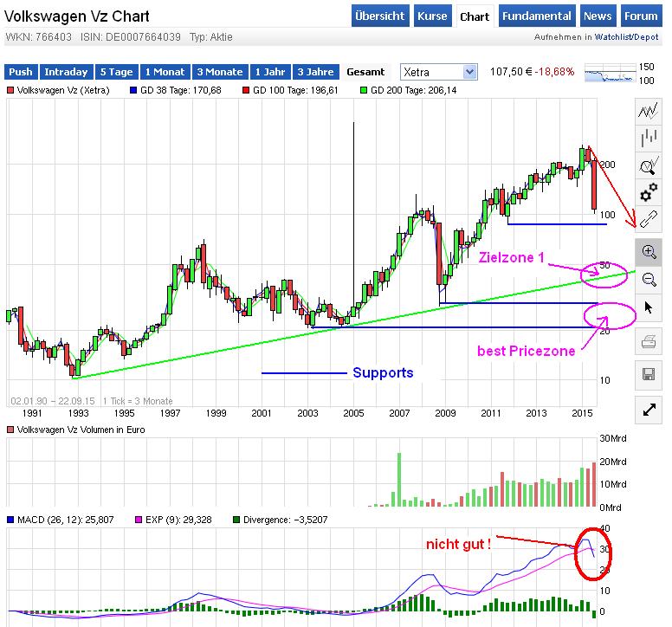Click the 2005 label on the year axis
This screenshot has width=672, height=627.
point(353,413)
